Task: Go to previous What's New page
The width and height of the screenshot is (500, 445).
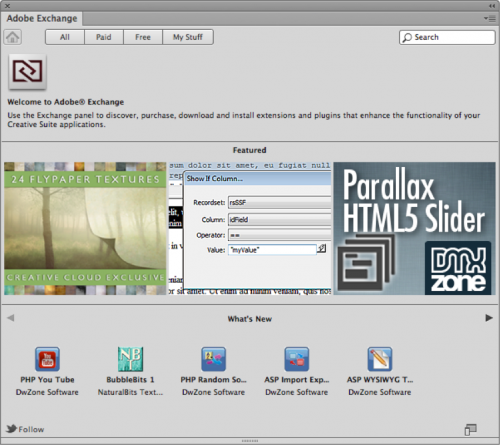Action: coord(11,318)
